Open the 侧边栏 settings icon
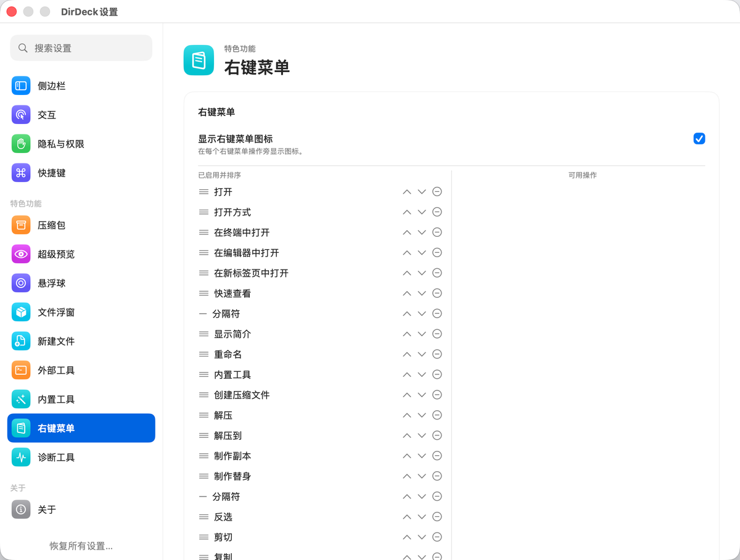The height and width of the screenshot is (560, 740). click(21, 86)
